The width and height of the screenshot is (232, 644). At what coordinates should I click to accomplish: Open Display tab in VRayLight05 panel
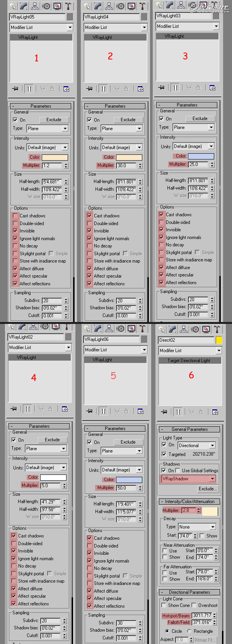point(57,6)
